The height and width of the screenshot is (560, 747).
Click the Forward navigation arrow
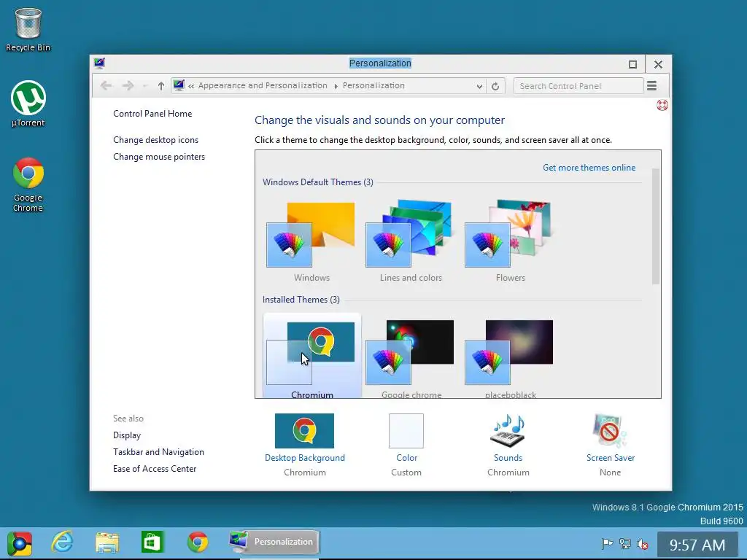tap(128, 86)
